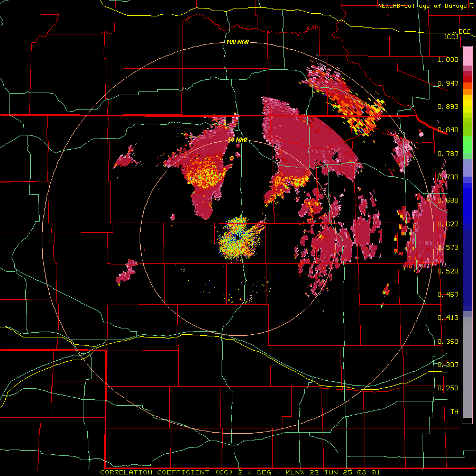Click the 0.787 color scale label

448,153
